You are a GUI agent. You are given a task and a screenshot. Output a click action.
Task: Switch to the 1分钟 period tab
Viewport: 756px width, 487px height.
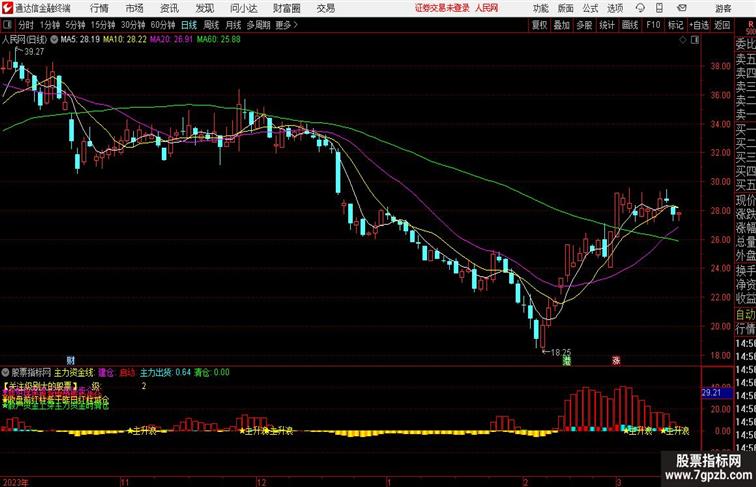50,25
